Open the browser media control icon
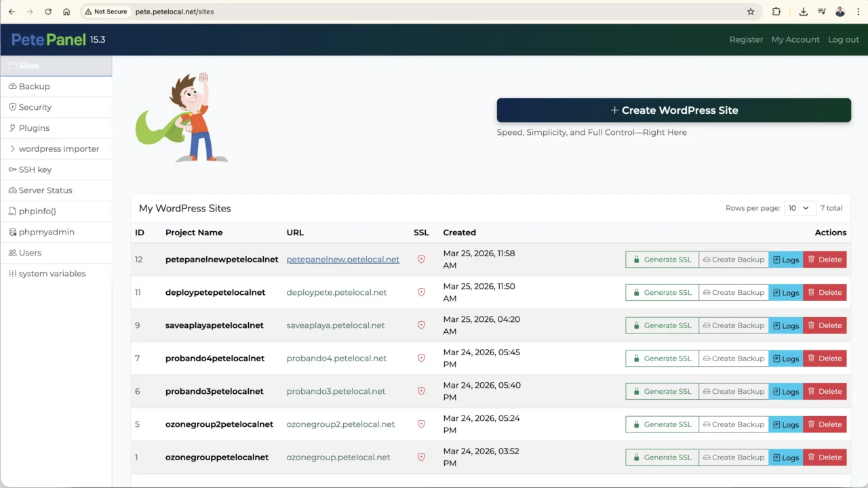Viewport: 868px width, 488px height. pos(822,12)
